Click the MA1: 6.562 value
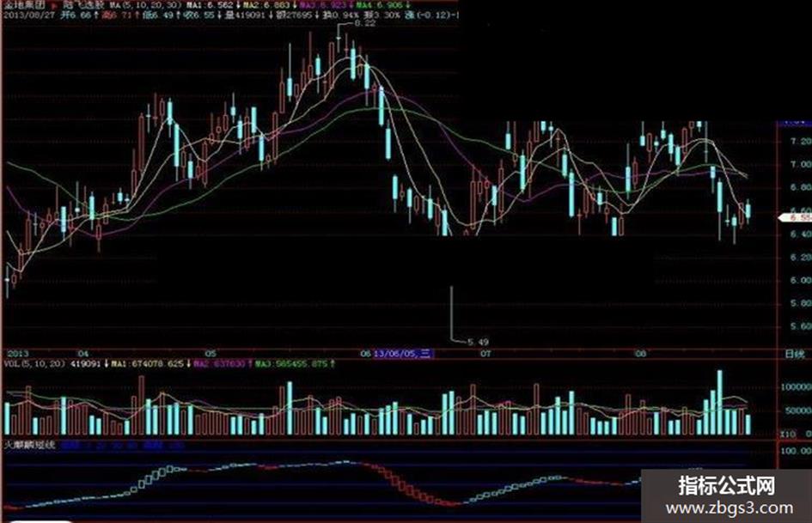Image resolution: width=812 pixels, height=523 pixels. pos(211,5)
